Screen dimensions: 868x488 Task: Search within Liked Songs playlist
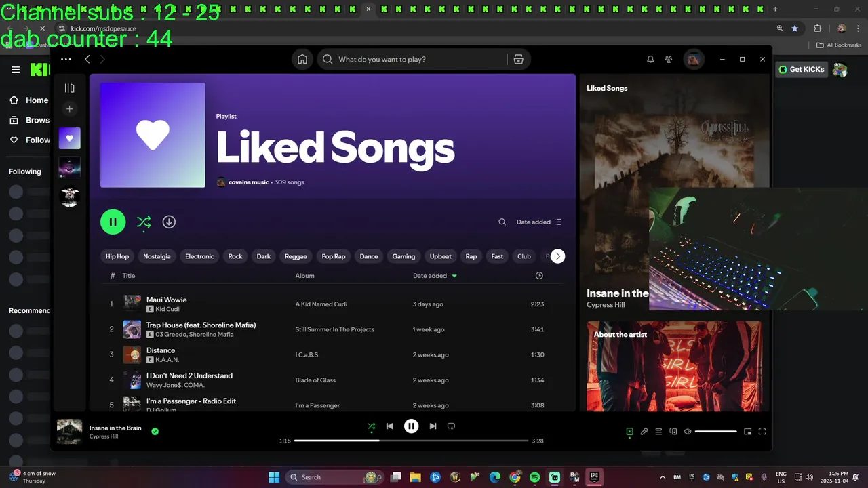(502, 222)
